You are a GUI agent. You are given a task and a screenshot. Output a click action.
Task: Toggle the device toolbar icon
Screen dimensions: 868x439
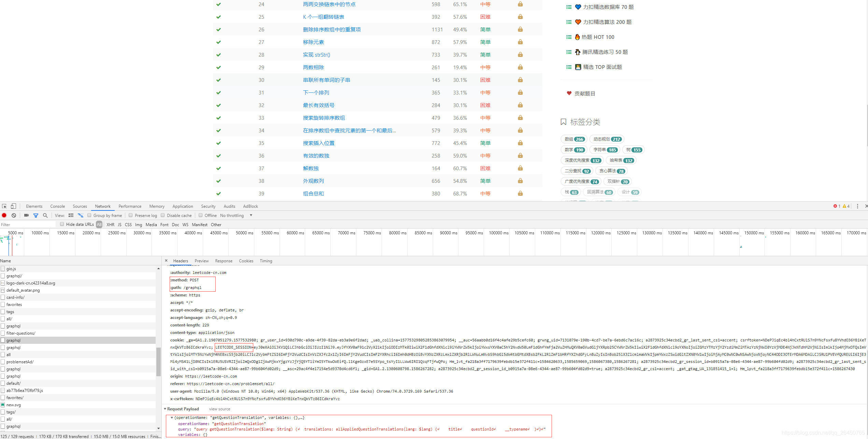click(x=13, y=206)
